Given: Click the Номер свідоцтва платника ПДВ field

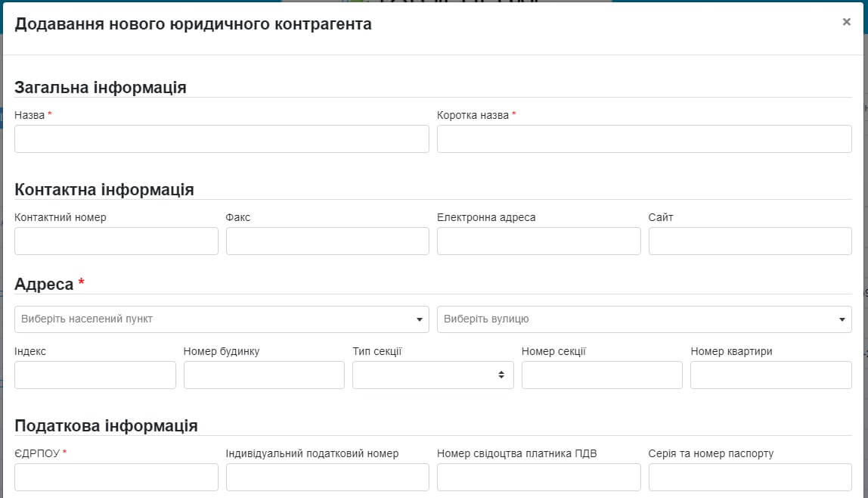Looking at the screenshot, I should tap(538, 478).
